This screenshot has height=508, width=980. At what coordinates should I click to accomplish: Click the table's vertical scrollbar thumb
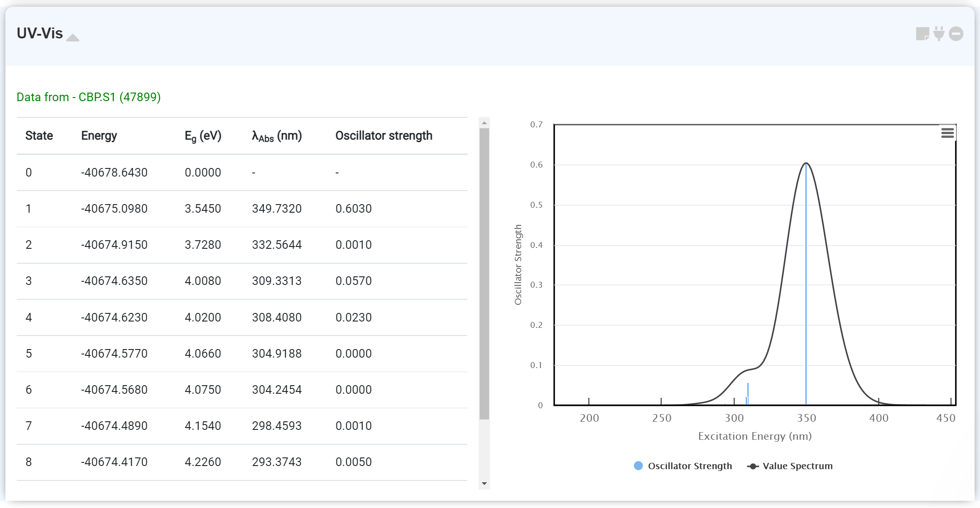point(484,273)
